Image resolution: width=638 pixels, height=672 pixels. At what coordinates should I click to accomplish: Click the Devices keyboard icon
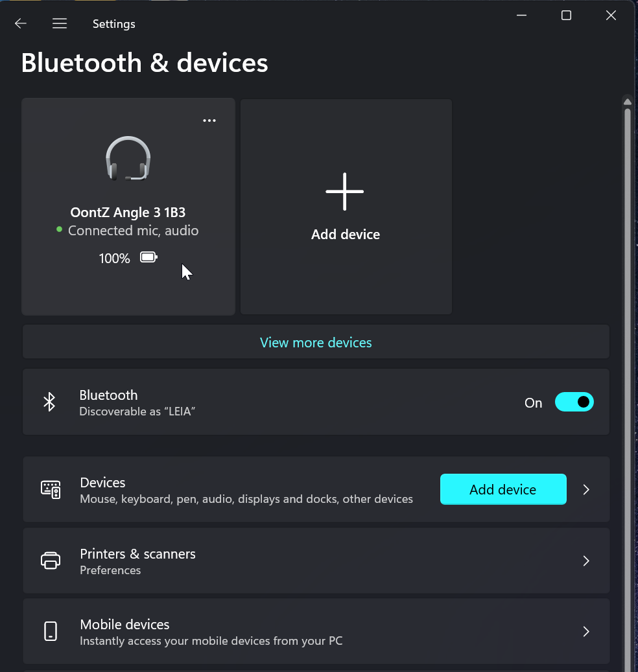click(x=51, y=489)
